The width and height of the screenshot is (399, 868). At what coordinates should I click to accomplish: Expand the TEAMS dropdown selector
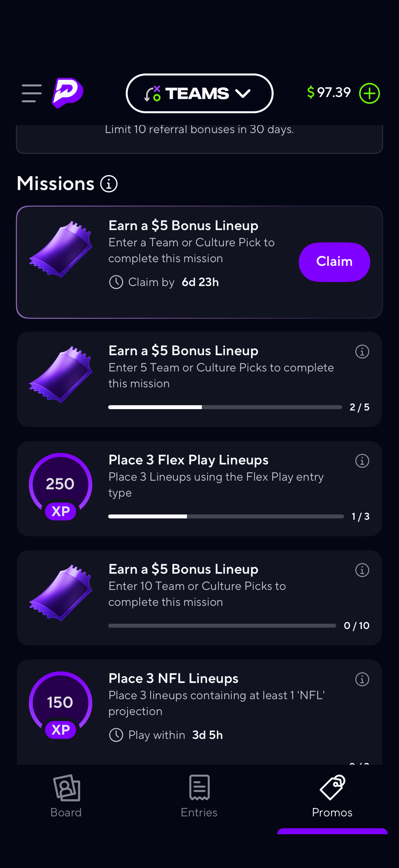click(x=199, y=93)
